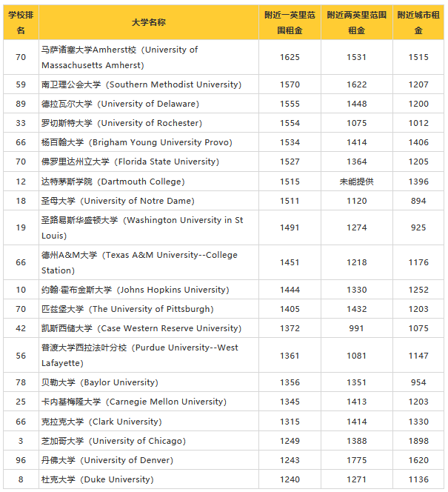Select Duke University name cell
This screenshot has height=492, width=448.
149,479
